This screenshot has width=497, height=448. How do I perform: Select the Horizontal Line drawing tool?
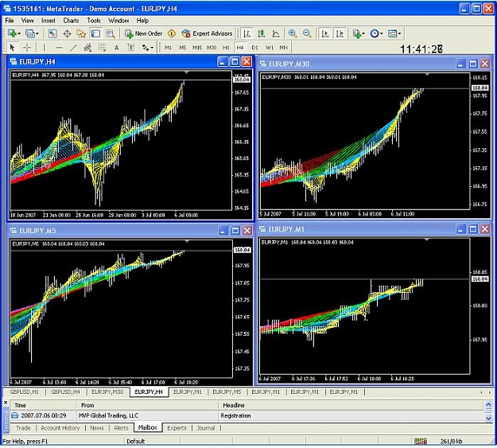point(59,48)
